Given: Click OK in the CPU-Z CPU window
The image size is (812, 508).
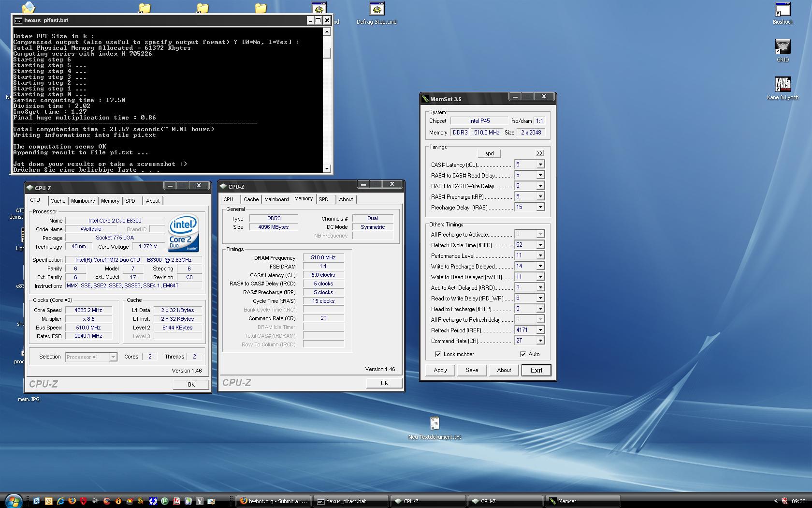Looking at the screenshot, I should tap(191, 384).
